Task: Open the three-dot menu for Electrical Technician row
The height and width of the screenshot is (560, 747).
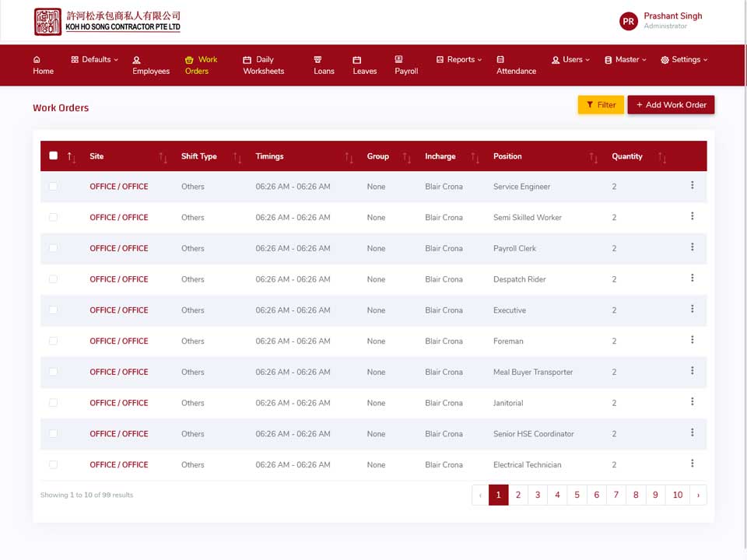Action: [692, 464]
